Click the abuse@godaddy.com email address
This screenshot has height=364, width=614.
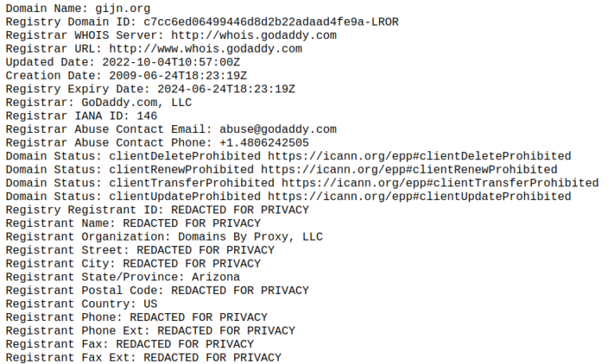click(x=278, y=129)
